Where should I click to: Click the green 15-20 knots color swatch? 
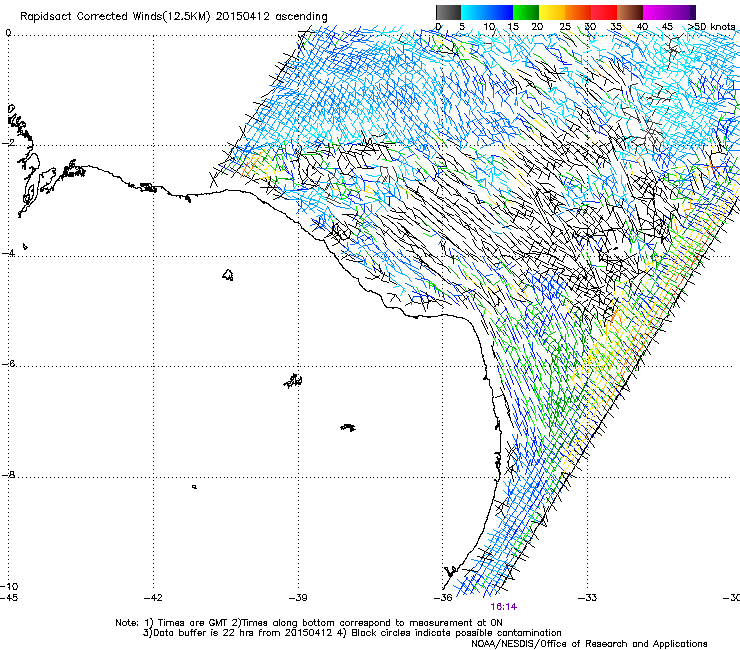pos(526,12)
